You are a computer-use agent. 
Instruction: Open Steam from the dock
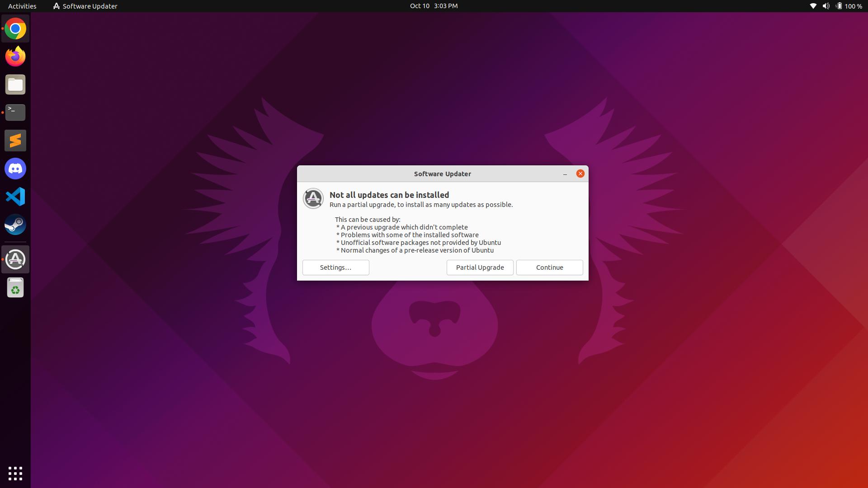(15, 225)
